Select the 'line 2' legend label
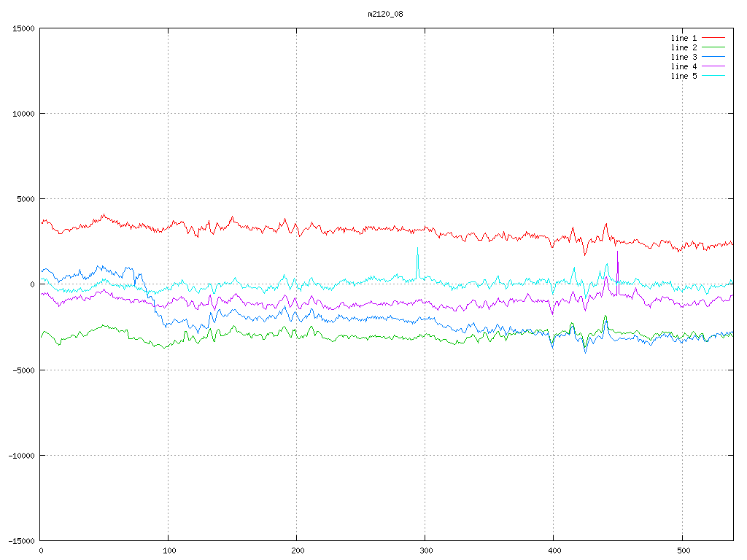Screen dimensions: 747x560 tap(684, 47)
